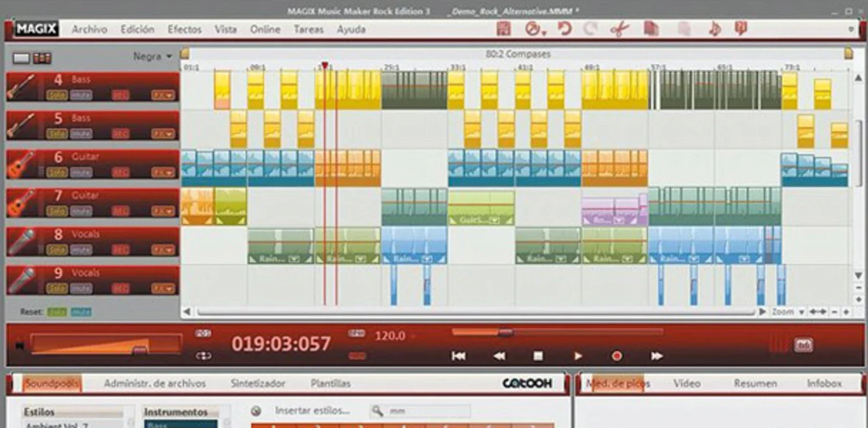
Task: Open the Edición menu
Action: [x=137, y=29]
